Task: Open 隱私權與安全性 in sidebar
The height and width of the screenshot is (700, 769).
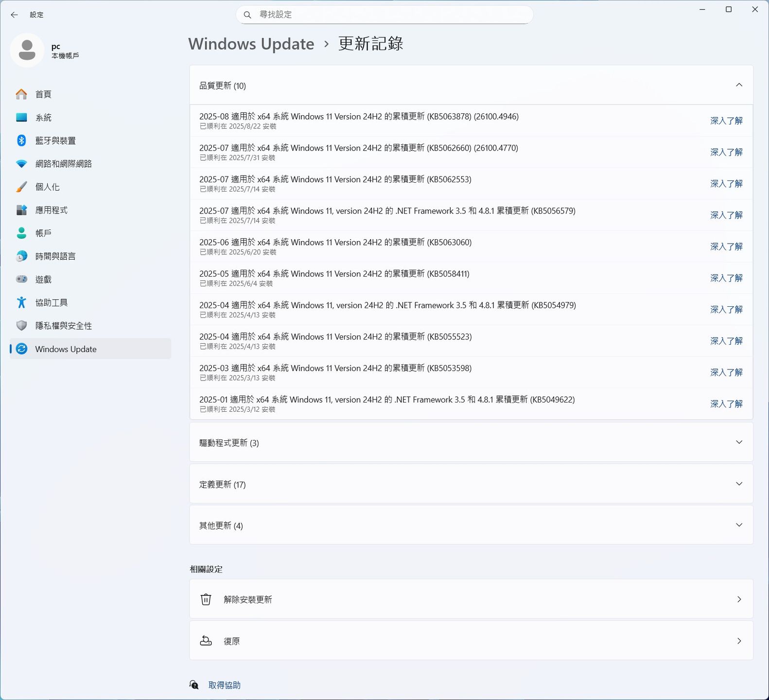Action: [90, 326]
